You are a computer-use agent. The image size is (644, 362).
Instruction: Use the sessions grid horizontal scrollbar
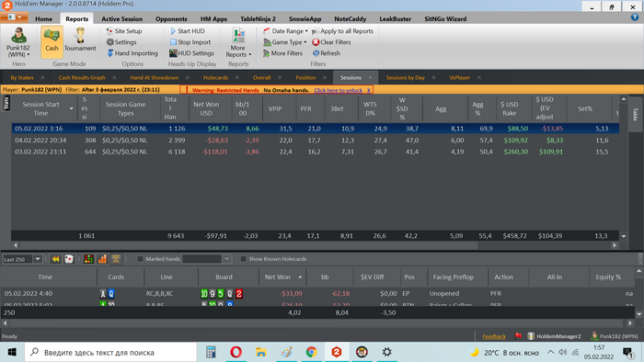click(315, 245)
